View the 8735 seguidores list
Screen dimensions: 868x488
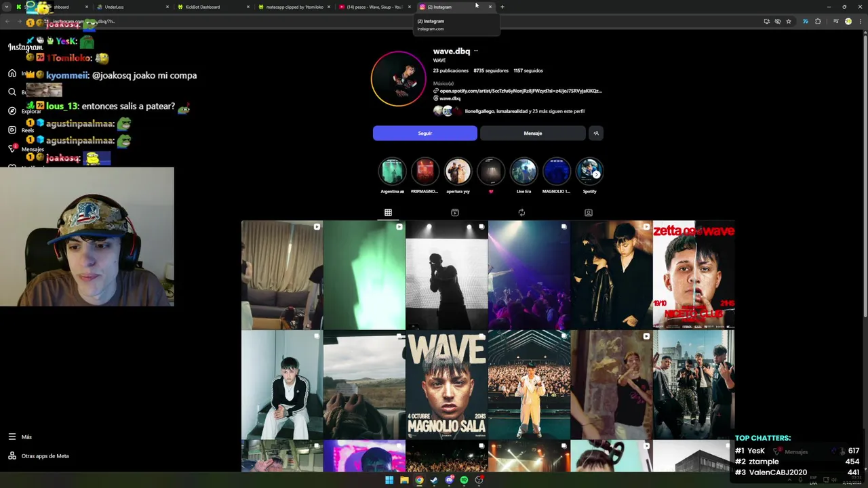tap(491, 70)
